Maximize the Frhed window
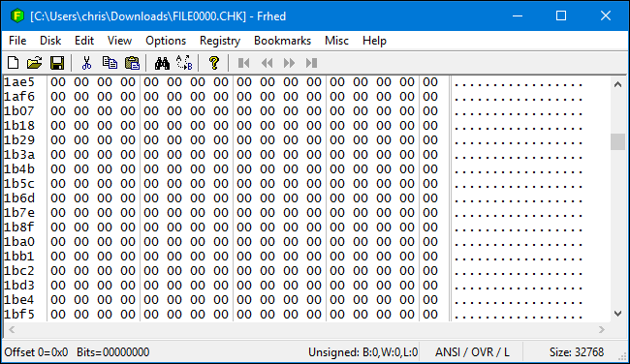630x364 pixels. click(561, 16)
